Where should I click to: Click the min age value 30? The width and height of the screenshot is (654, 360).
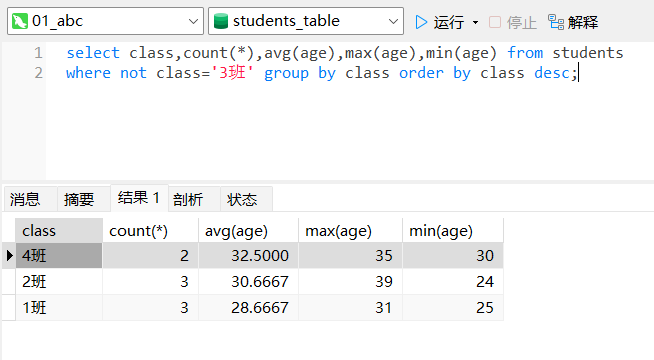pos(453,255)
